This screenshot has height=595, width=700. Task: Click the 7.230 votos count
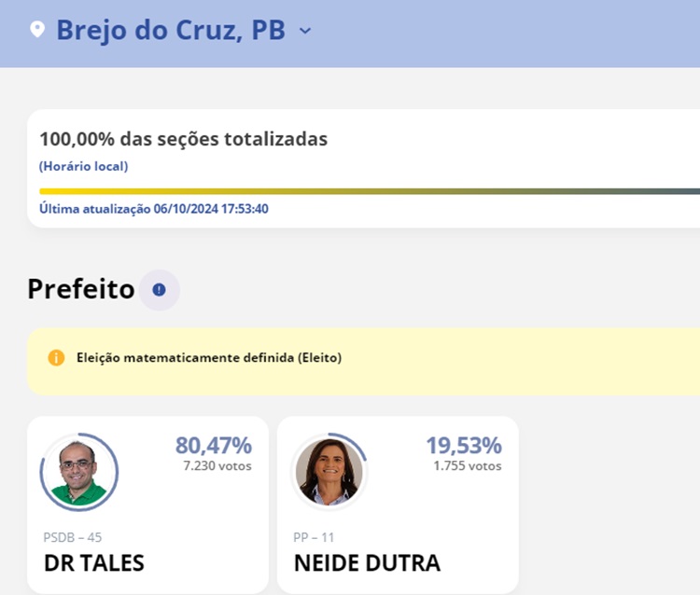217,465
